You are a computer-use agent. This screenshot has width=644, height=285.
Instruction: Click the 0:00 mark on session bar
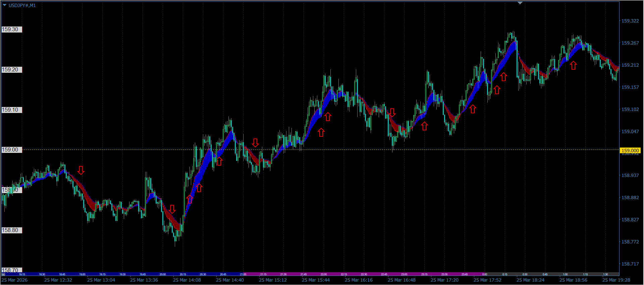coord(485,274)
